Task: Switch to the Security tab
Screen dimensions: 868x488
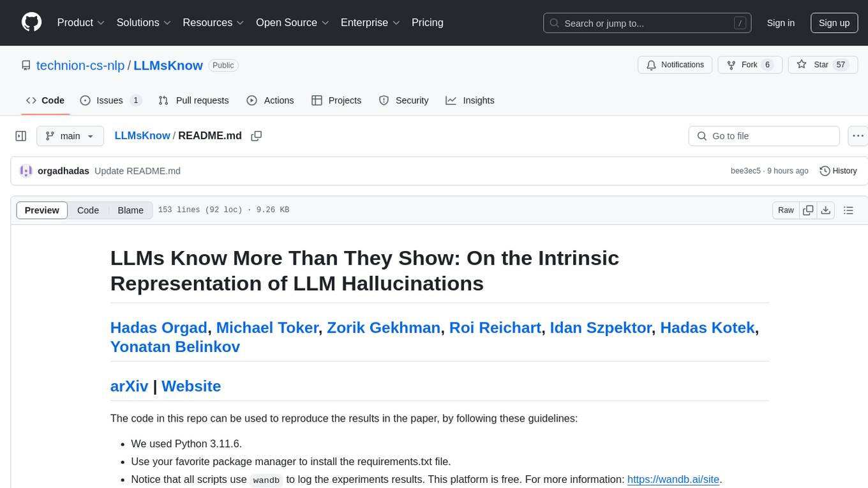Action: pyautogui.click(x=403, y=100)
